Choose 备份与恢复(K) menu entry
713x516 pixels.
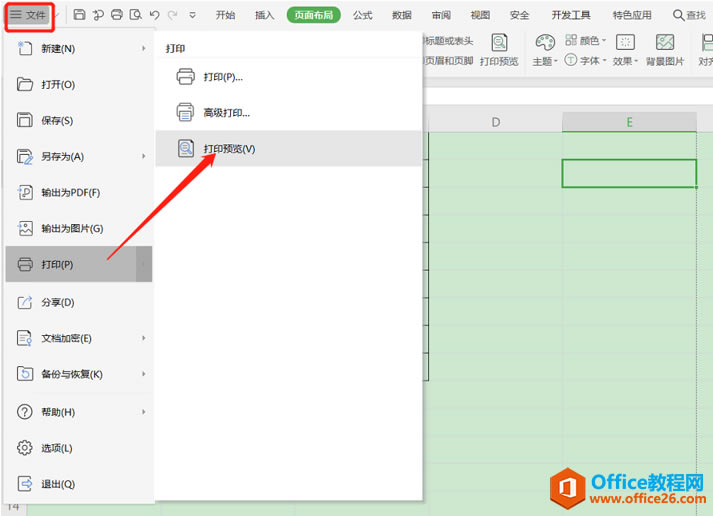[79, 374]
